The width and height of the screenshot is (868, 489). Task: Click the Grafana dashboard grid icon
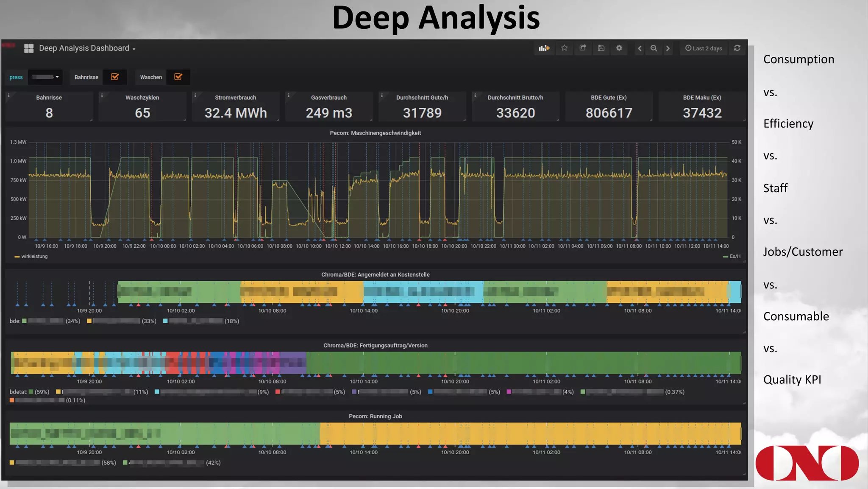tap(29, 48)
